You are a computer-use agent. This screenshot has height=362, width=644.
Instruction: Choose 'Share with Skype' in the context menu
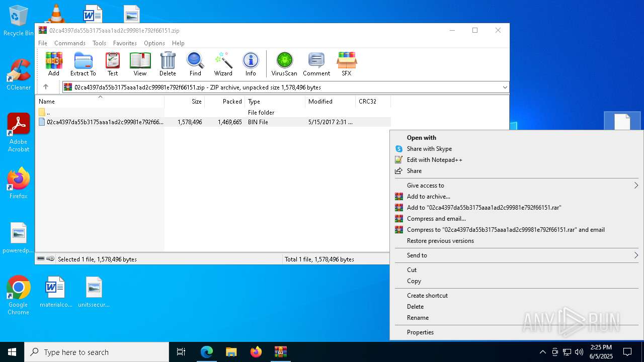pyautogui.click(x=516, y=149)
